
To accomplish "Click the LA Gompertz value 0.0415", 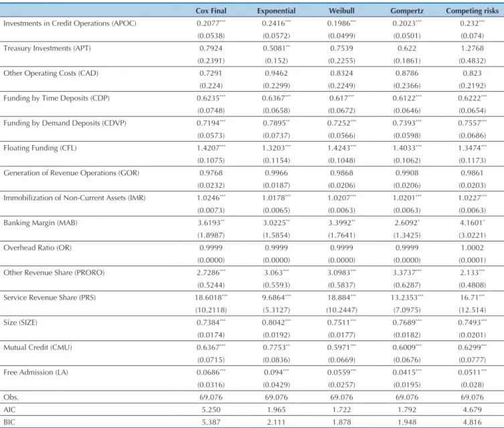I will coord(407,372).
